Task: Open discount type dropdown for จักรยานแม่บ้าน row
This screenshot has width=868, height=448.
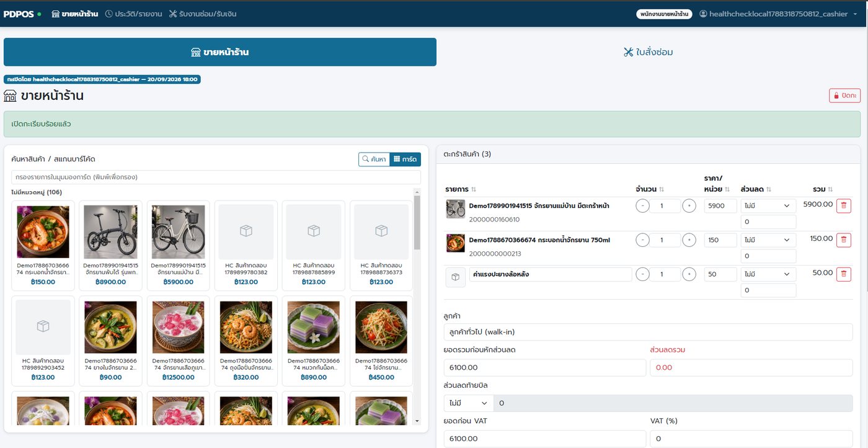Action: click(768, 206)
